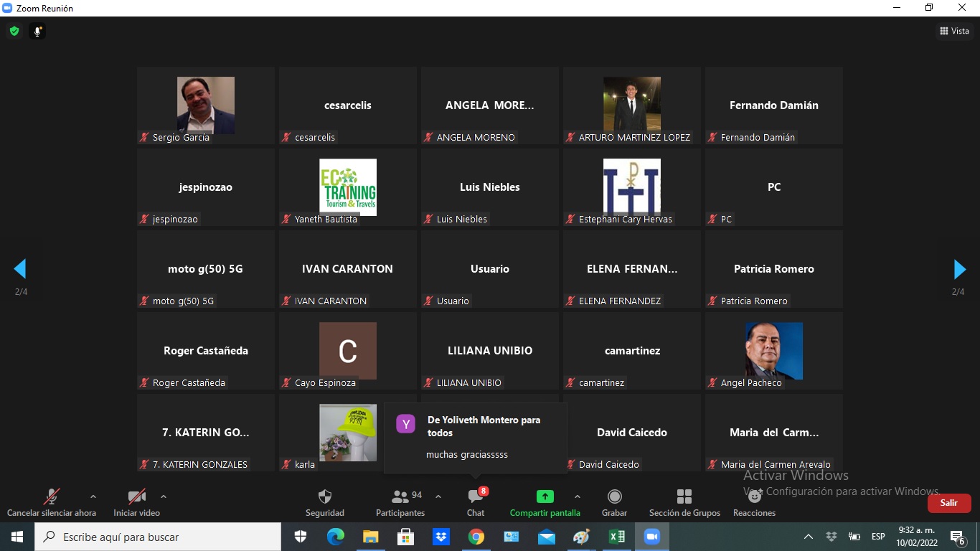Click the Usuario participant name

tap(490, 269)
